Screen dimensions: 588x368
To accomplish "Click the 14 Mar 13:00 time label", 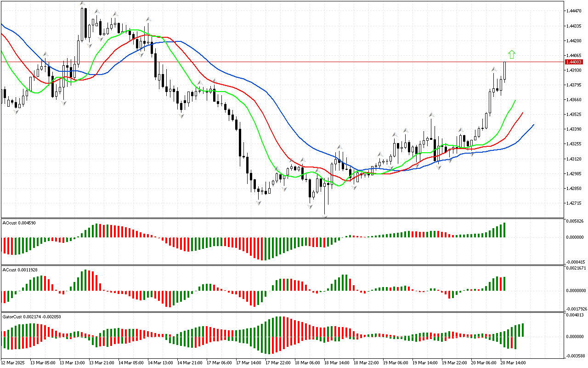I will coord(160,362).
